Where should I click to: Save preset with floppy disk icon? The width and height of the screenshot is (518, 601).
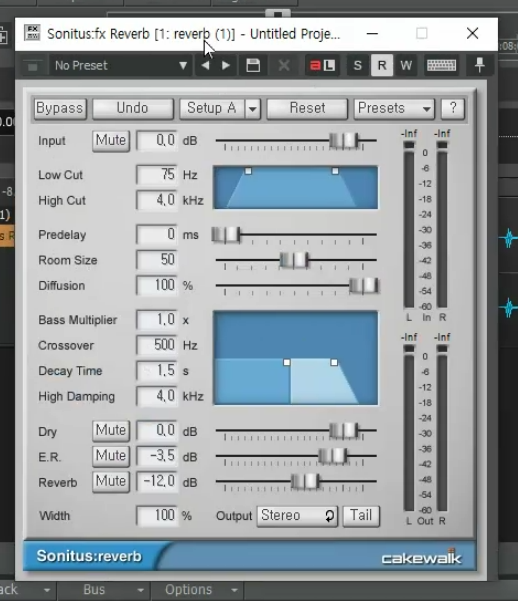(253, 66)
